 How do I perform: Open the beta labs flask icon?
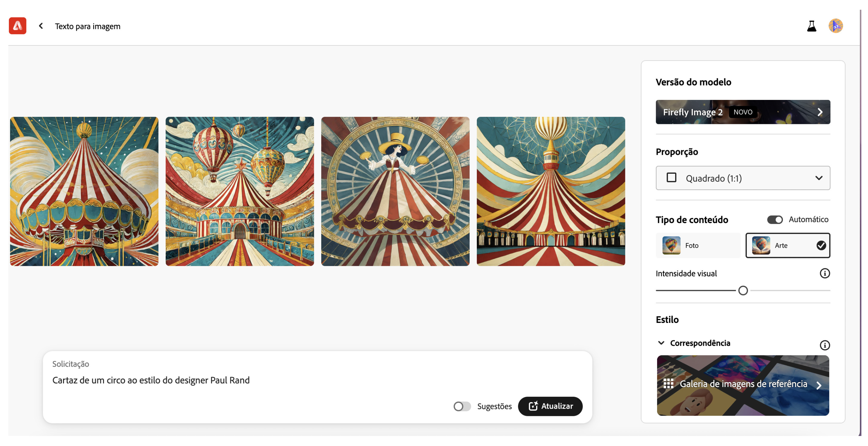[811, 26]
